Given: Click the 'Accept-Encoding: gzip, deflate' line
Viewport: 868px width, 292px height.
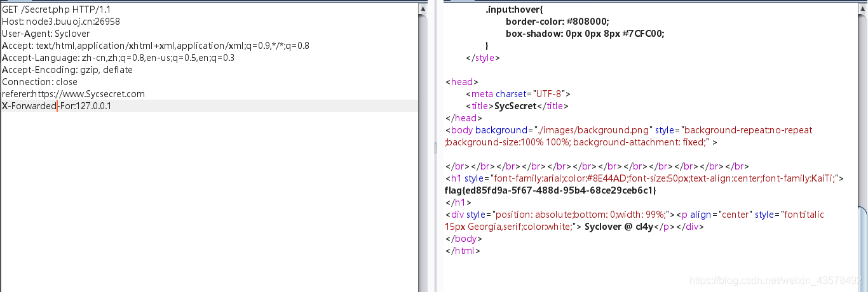Looking at the screenshot, I should (67, 70).
